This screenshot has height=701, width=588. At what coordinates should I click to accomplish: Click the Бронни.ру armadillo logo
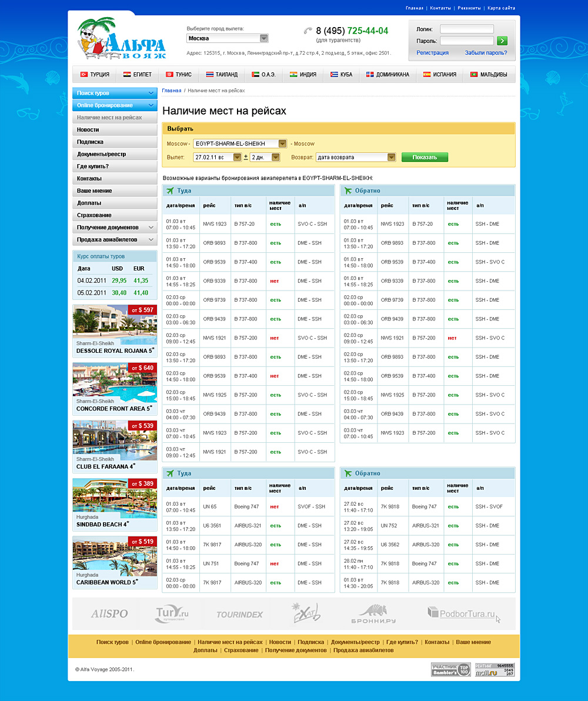pos(373,614)
